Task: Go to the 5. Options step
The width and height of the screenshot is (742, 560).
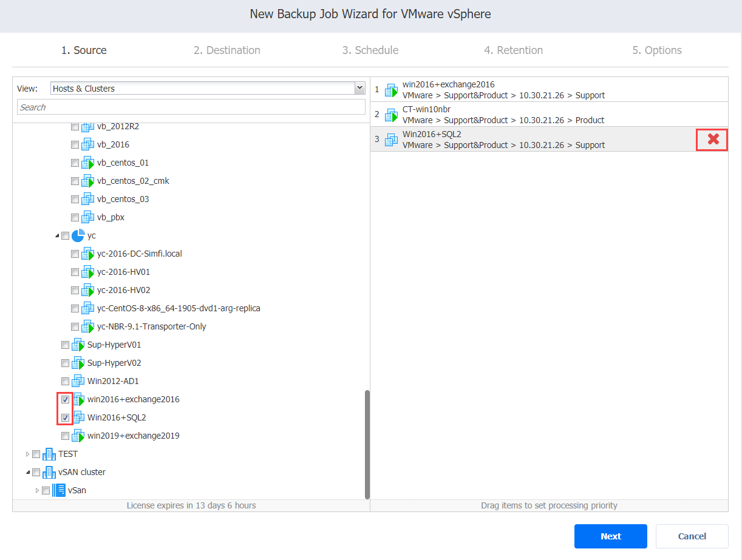Action: (657, 50)
